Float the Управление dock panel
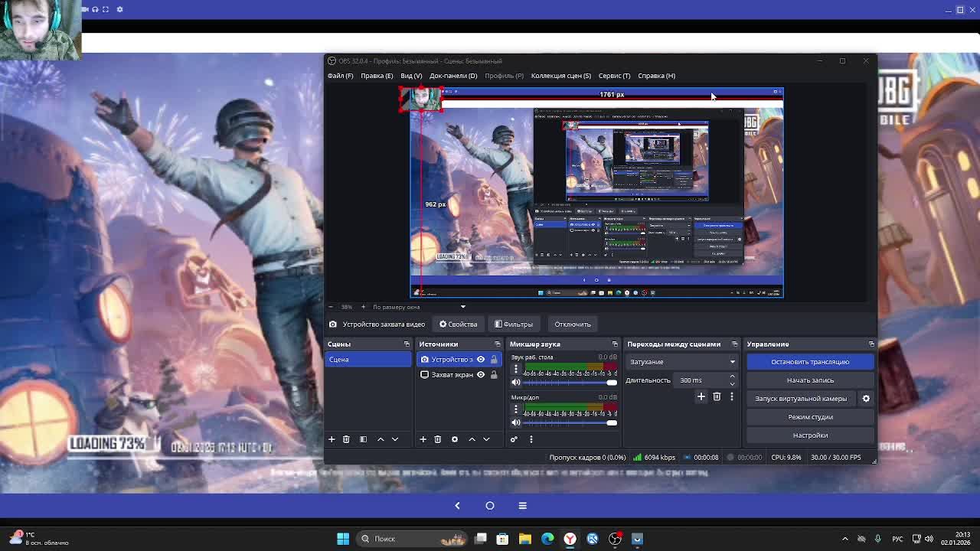980x551 pixels. click(x=871, y=344)
